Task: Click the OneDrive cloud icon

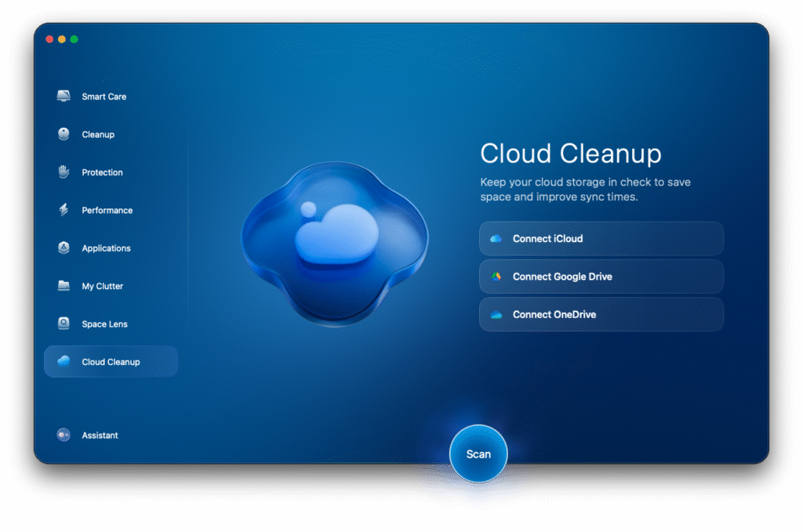Action: 496,315
